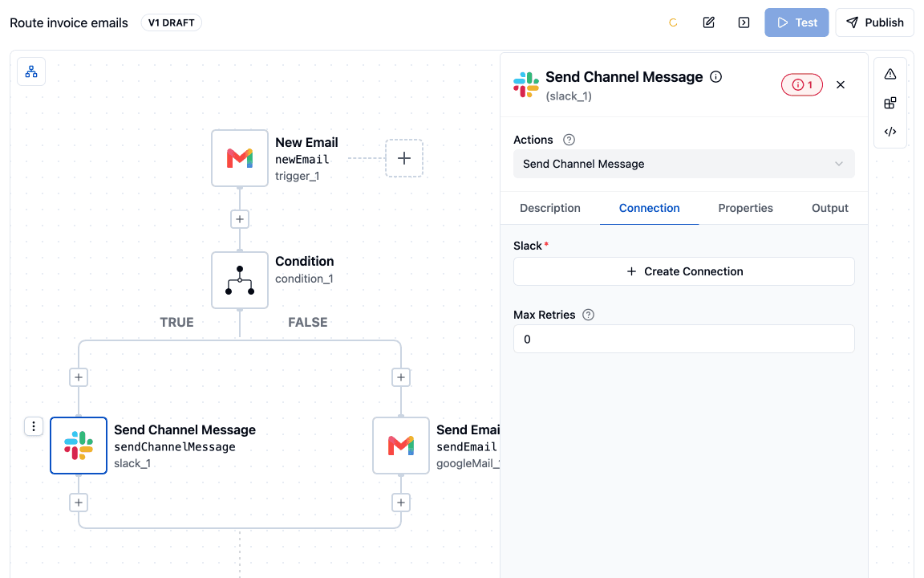The height and width of the screenshot is (578, 924).
Task: Open the red error badge showing 1
Action: click(x=802, y=85)
